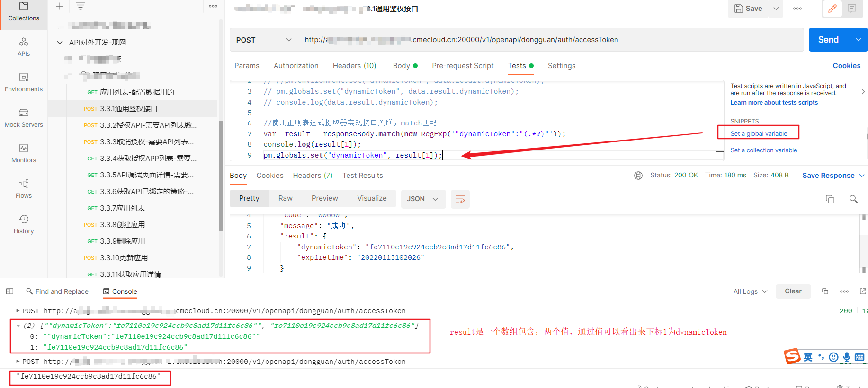
Task: Go to Environments in the sidebar
Action: [24, 83]
